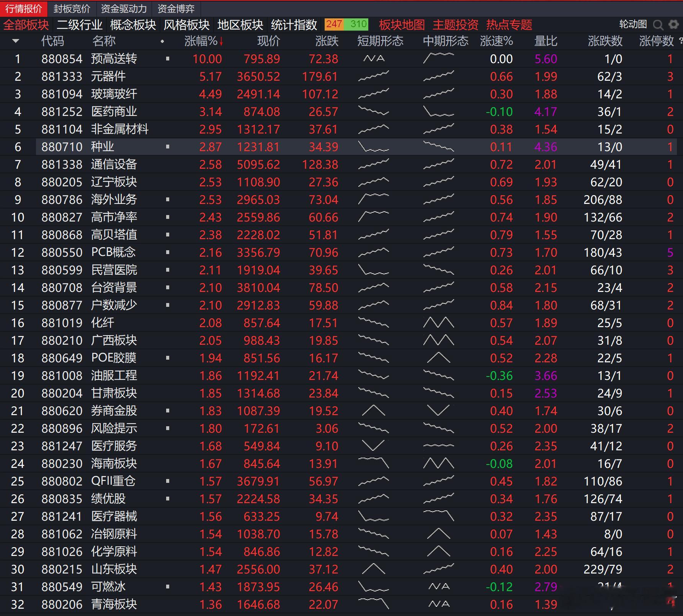Image resolution: width=683 pixels, height=616 pixels.
Task: Select the 全部板块 category
Action: point(26,25)
